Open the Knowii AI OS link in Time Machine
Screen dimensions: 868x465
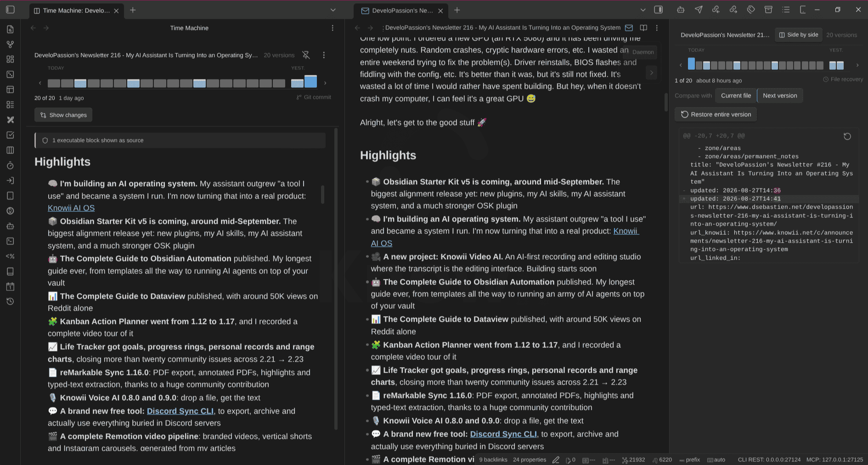[x=71, y=208]
